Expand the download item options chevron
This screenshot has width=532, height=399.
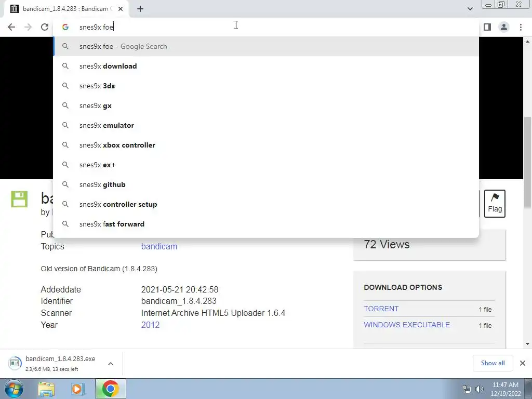pos(111,363)
